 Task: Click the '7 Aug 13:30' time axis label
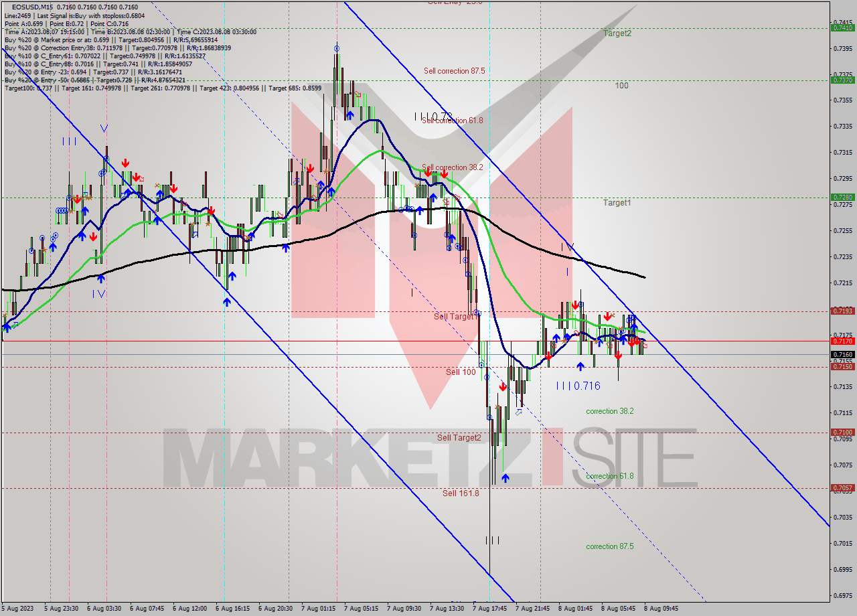pos(447,609)
